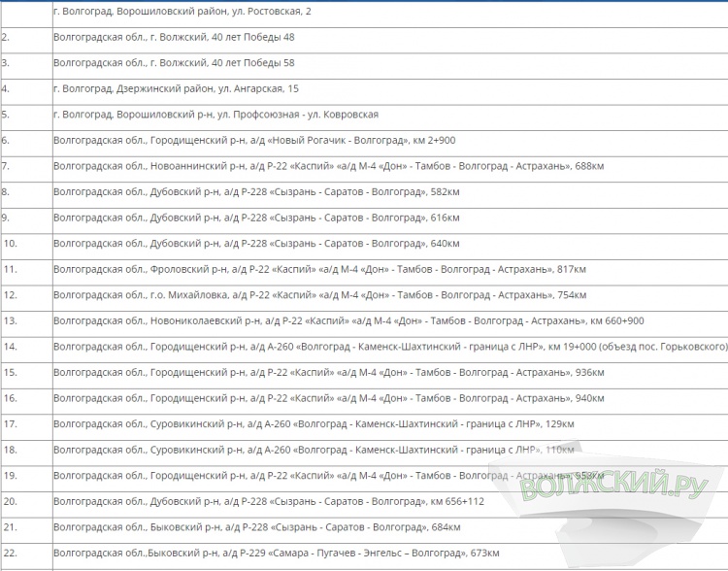Screen dimensions: 728x571
Task: Select the Суровикинский р-н 129км address
Action: 314,424
